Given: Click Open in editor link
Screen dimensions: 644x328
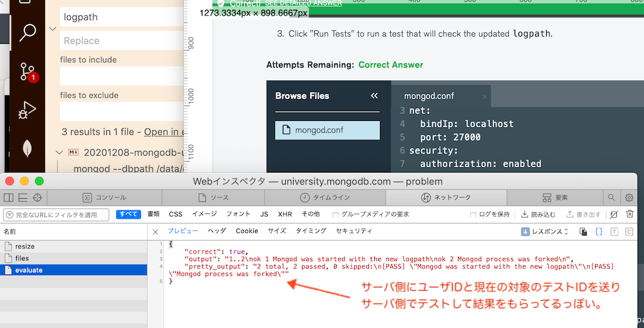Looking at the screenshot, I should click(x=163, y=132).
